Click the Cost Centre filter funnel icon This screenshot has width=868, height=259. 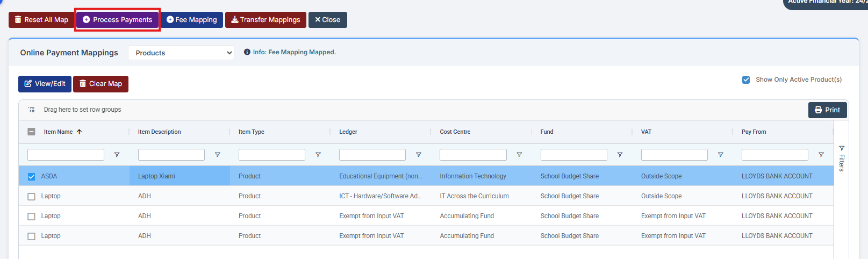[x=519, y=155]
